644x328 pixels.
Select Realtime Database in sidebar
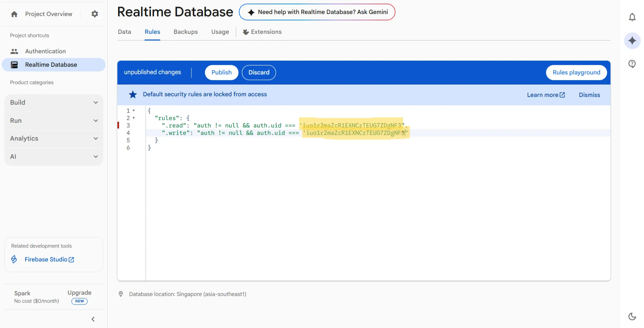coord(54,65)
